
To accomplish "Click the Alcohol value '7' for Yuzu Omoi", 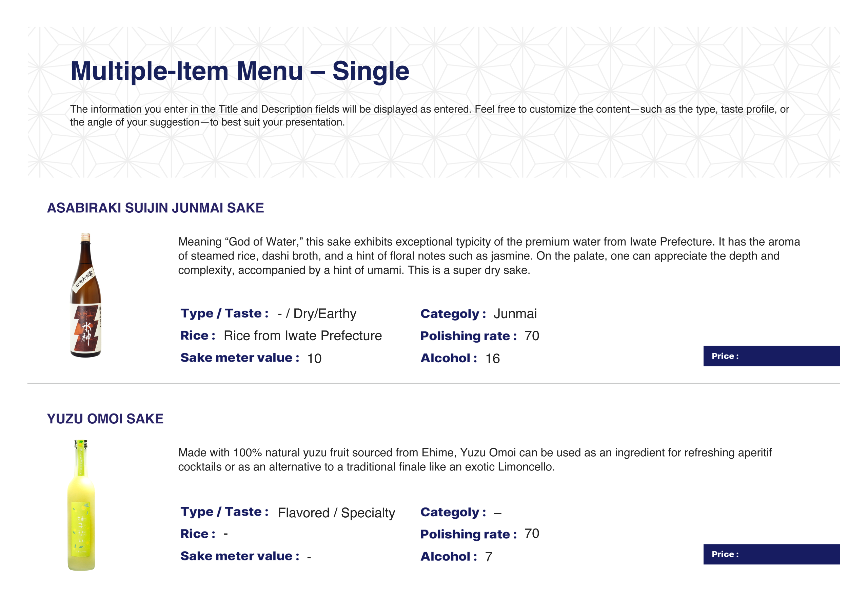I will [489, 556].
